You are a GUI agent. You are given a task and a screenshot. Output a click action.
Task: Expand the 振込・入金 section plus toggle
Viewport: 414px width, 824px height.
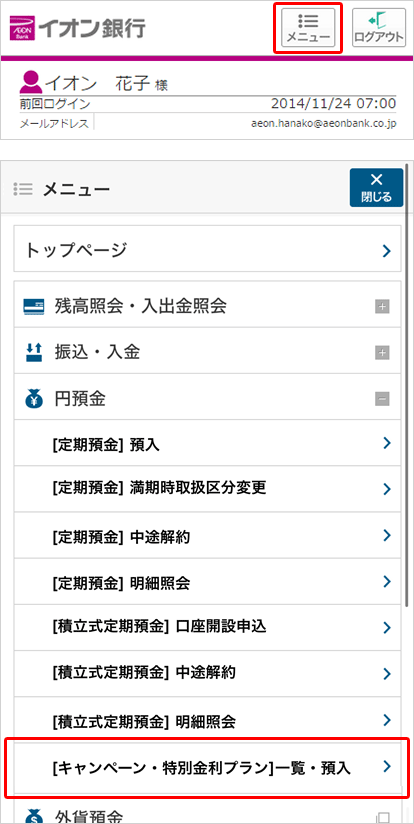(x=382, y=353)
